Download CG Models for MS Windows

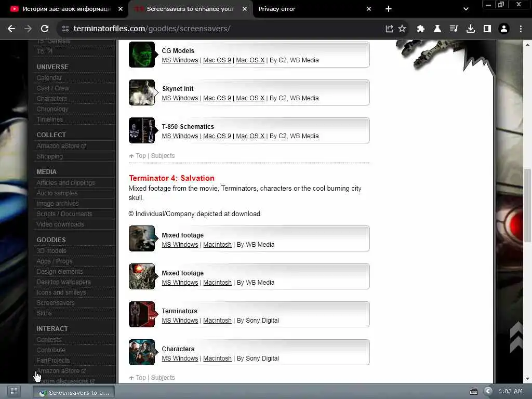[x=180, y=60]
